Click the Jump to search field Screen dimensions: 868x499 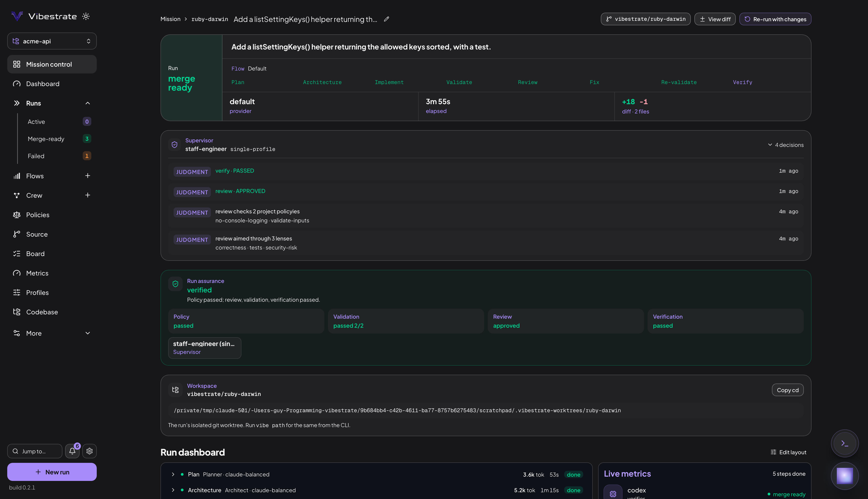[35, 451]
